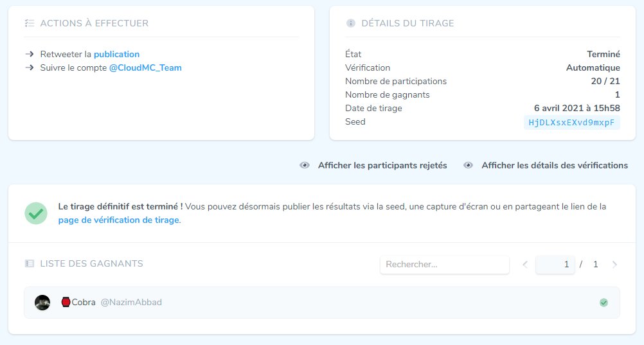This screenshot has height=345, width=644.
Task: Click the participations count 20 / 21
Action: 605,82
